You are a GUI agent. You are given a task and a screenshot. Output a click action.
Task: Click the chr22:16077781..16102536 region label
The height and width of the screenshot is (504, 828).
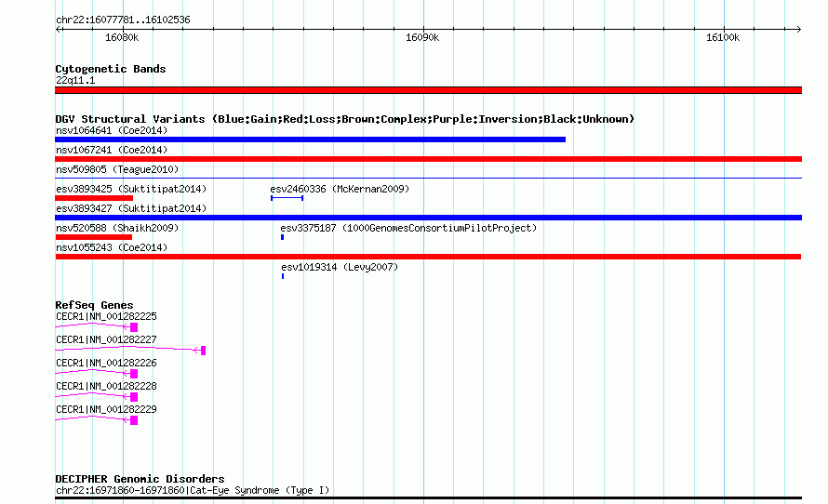coord(123,20)
